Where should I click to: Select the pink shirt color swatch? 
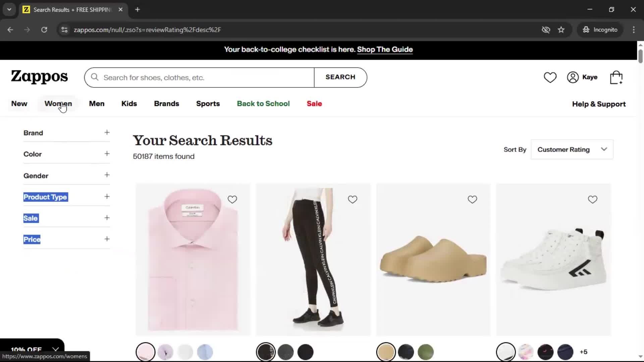point(146,352)
